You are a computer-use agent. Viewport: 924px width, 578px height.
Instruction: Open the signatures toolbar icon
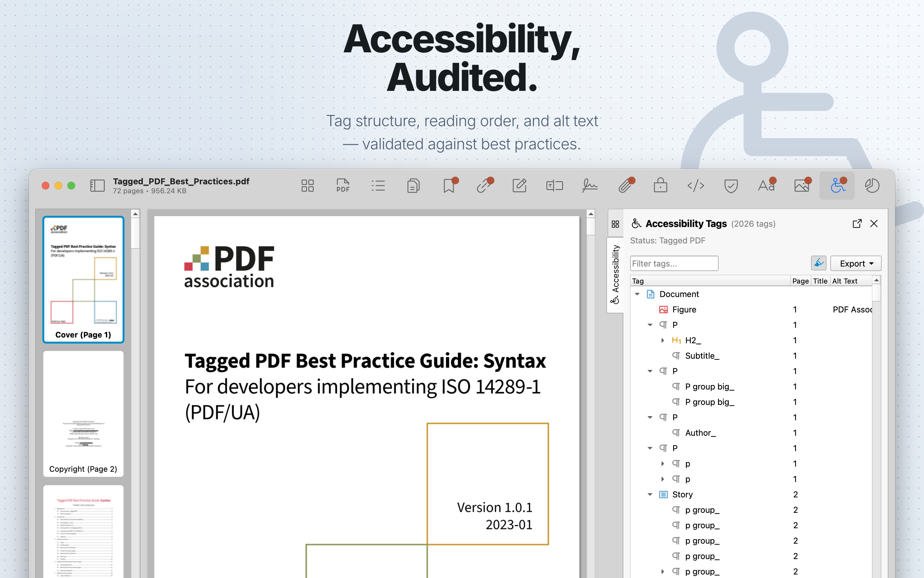point(590,186)
